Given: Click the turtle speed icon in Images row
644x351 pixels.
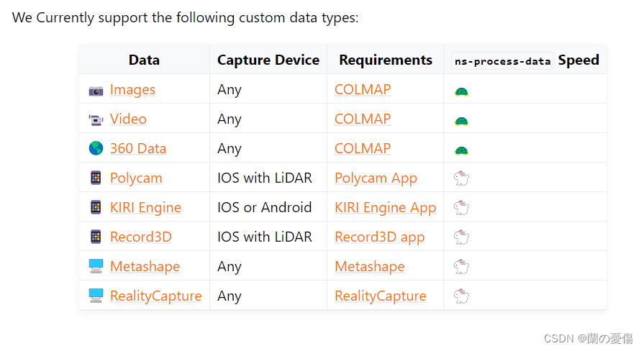Looking at the screenshot, I should 461,91.
